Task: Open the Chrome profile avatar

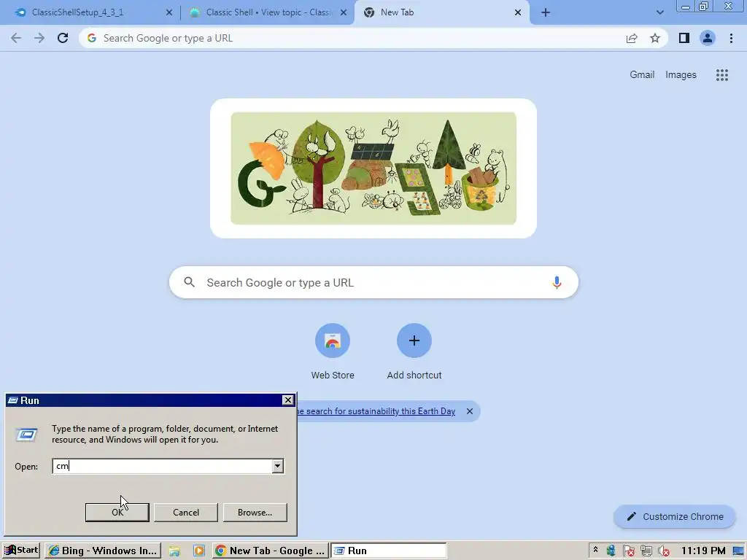Action: pyautogui.click(x=708, y=38)
